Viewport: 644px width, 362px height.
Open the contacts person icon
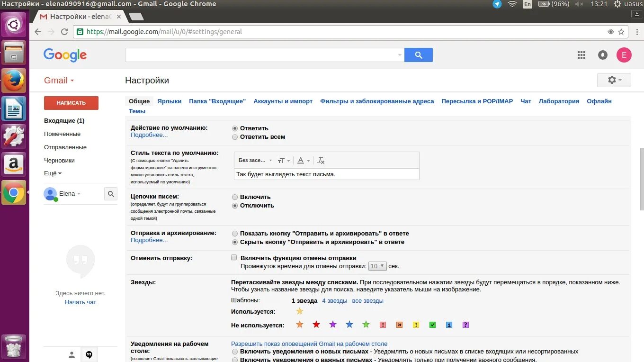click(x=72, y=354)
